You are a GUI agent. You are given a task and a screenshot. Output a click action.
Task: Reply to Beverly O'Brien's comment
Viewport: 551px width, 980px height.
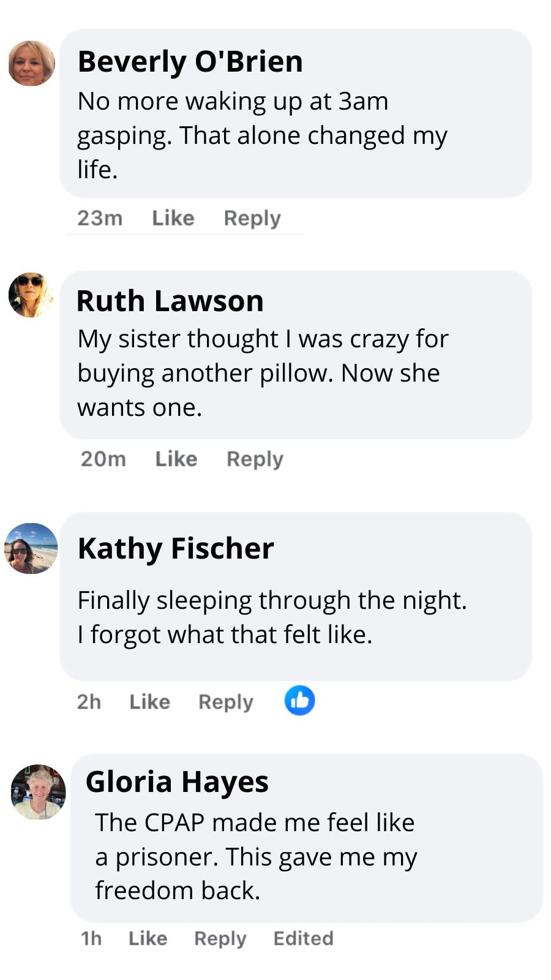click(252, 218)
